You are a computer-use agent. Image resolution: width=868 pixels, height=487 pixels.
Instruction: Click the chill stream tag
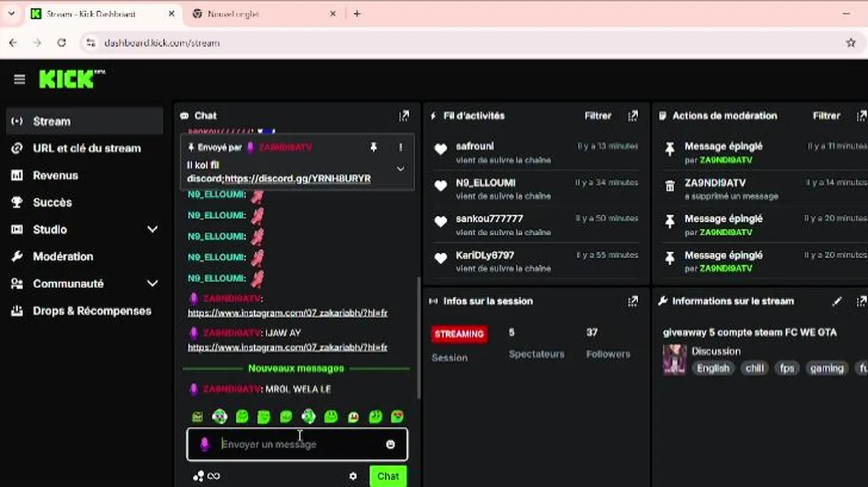[754, 369]
